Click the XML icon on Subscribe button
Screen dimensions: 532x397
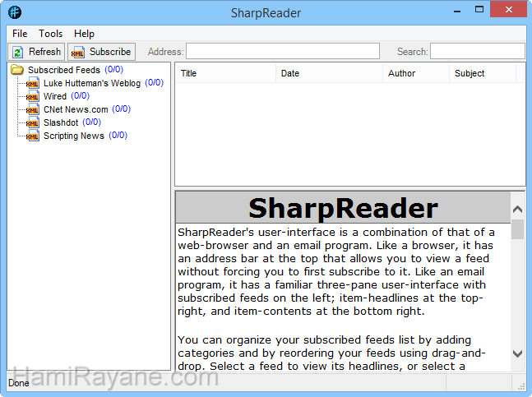coord(77,53)
